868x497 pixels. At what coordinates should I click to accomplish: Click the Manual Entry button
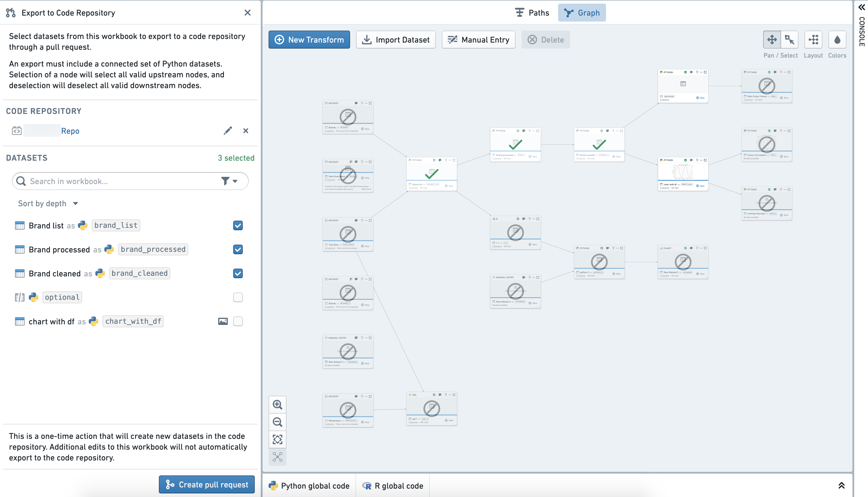pyautogui.click(x=478, y=40)
